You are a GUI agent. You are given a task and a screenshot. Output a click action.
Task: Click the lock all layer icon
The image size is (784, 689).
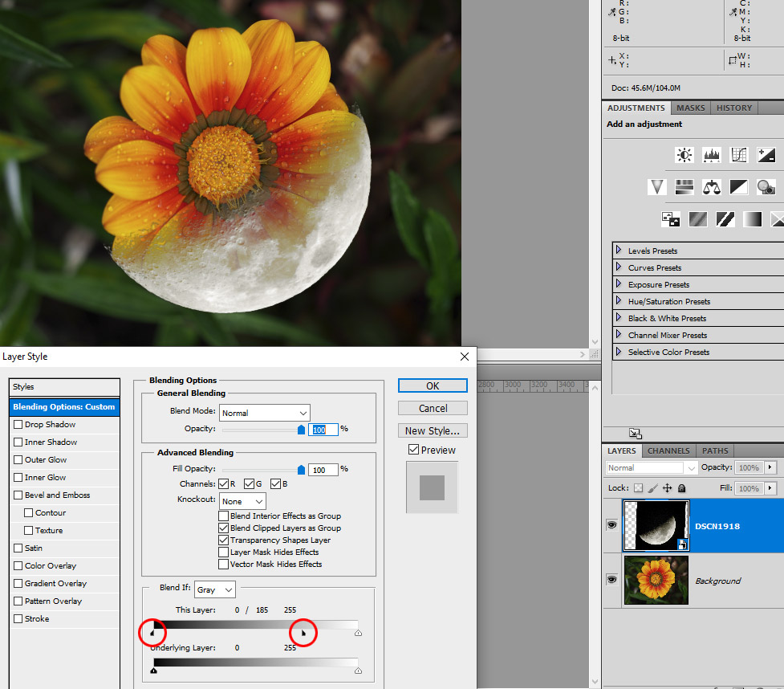tap(681, 488)
